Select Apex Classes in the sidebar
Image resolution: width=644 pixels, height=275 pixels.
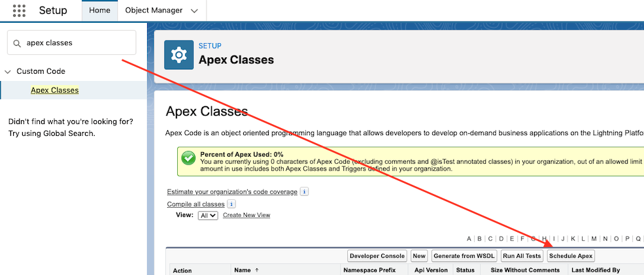[x=55, y=90]
